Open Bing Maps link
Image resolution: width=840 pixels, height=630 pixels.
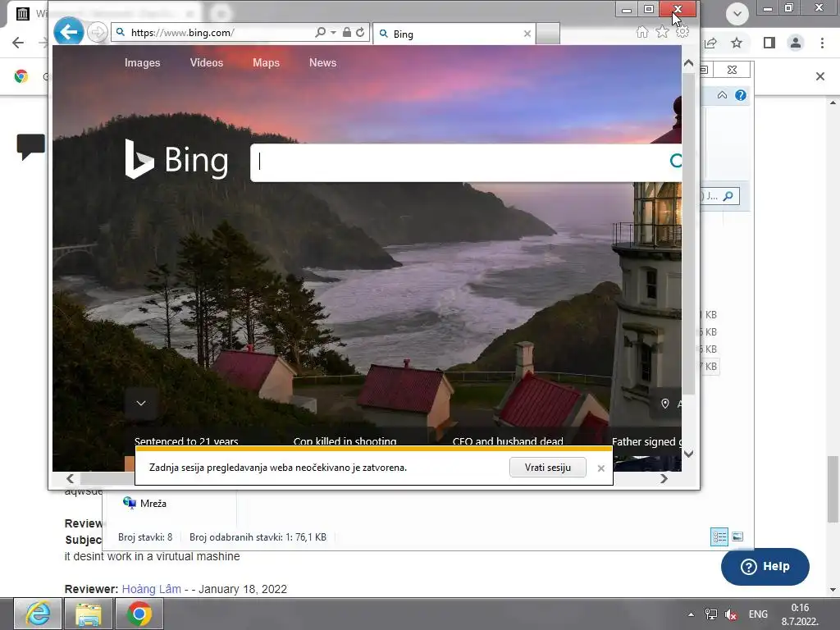click(x=267, y=62)
